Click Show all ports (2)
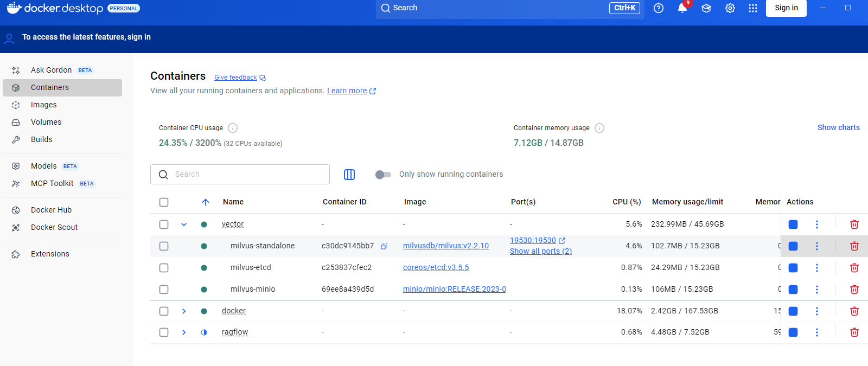This screenshot has height=366, width=868. coord(541,251)
